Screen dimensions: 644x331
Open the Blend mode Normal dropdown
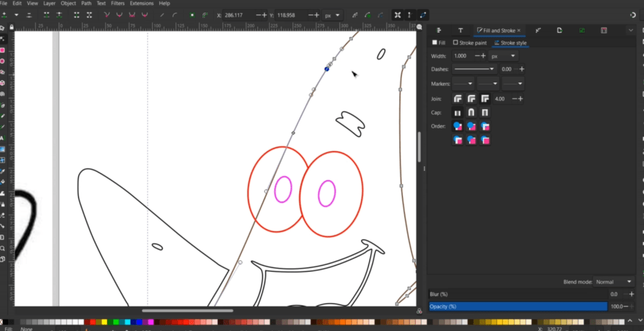coord(614,282)
